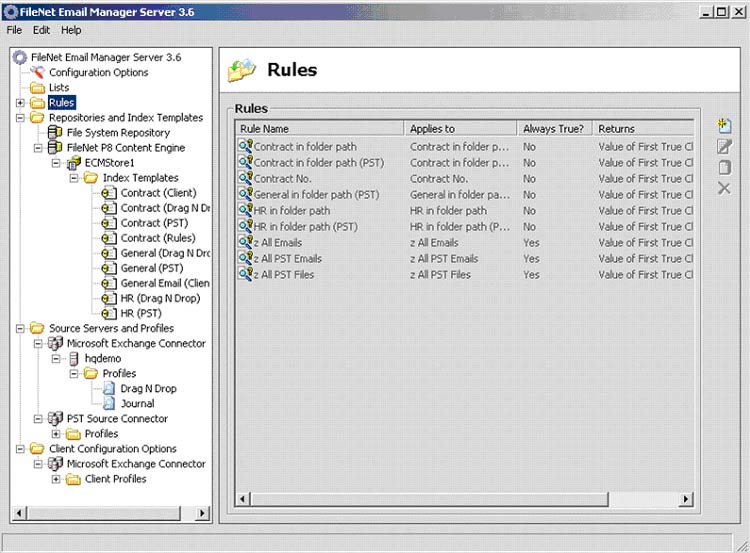Viewport: 750px width, 553px height.
Task: Open the Edit menu
Action: coord(41,30)
